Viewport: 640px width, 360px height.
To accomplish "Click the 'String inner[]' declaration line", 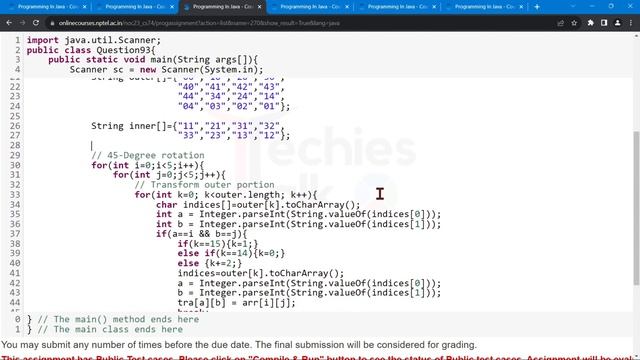I will (188, 126).
